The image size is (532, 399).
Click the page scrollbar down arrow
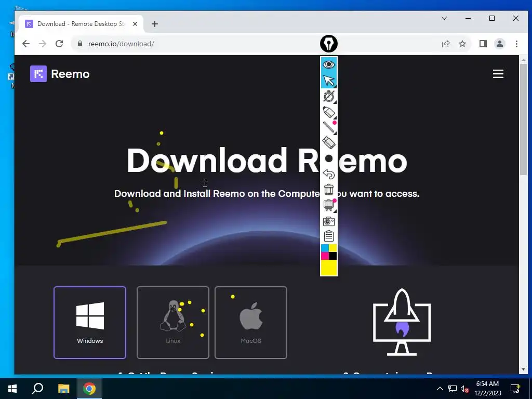point(523,369)
